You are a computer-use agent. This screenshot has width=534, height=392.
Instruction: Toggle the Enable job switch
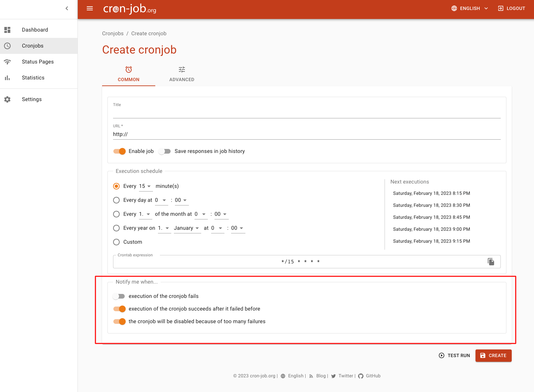pyautogui.click(x=119, y=151)
